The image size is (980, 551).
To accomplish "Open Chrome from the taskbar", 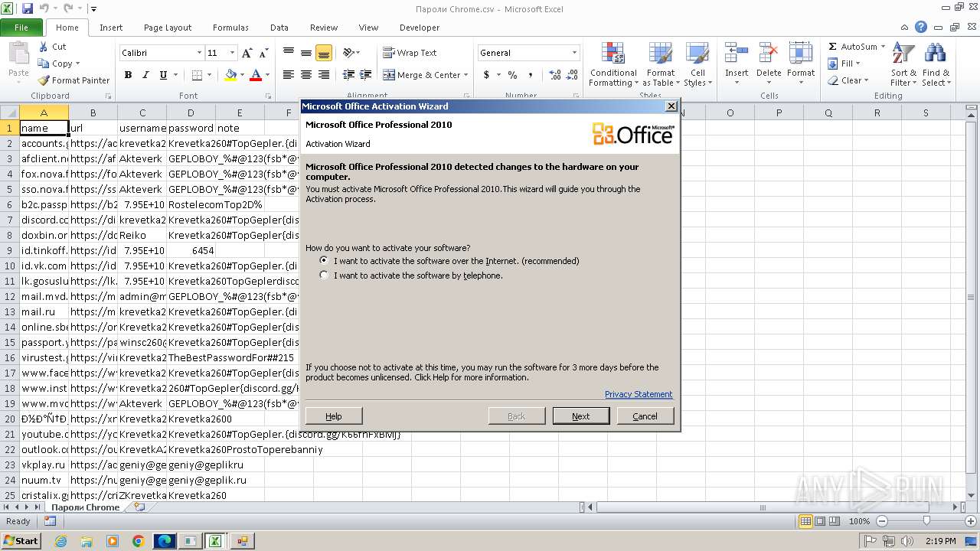I will (139, 541).
